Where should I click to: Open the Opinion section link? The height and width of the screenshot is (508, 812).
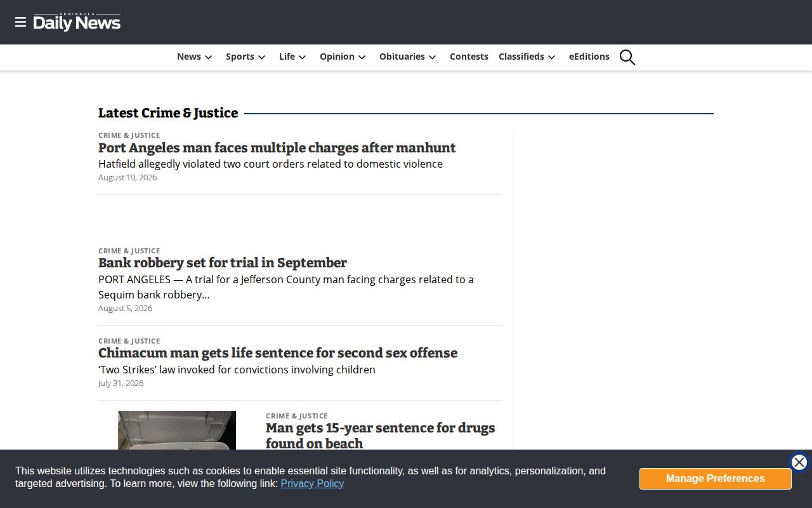(337, 57)
